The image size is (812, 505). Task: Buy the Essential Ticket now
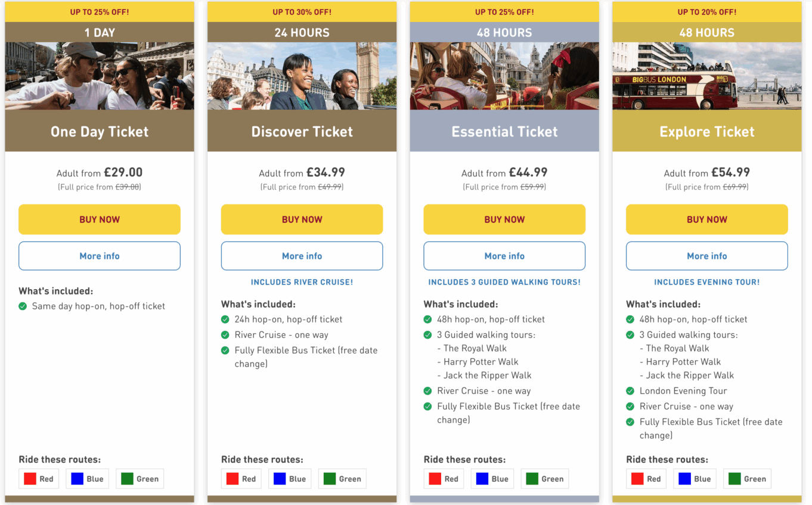point(504,219)
